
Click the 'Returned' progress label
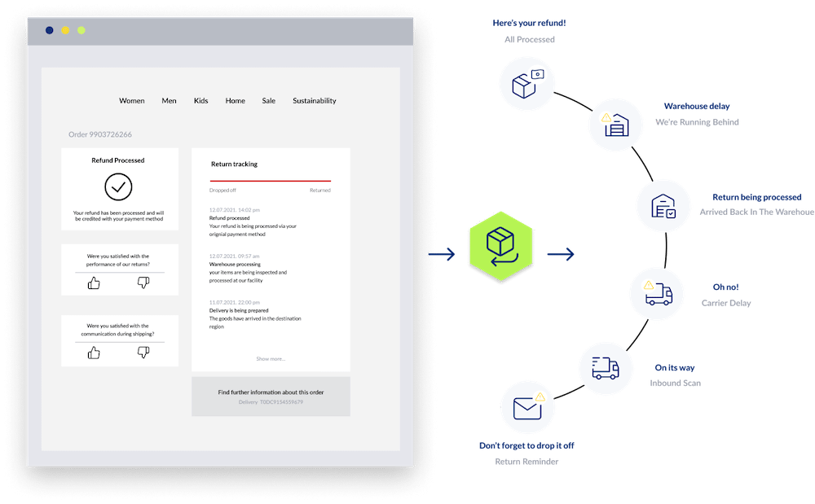[x=320, y=191]
